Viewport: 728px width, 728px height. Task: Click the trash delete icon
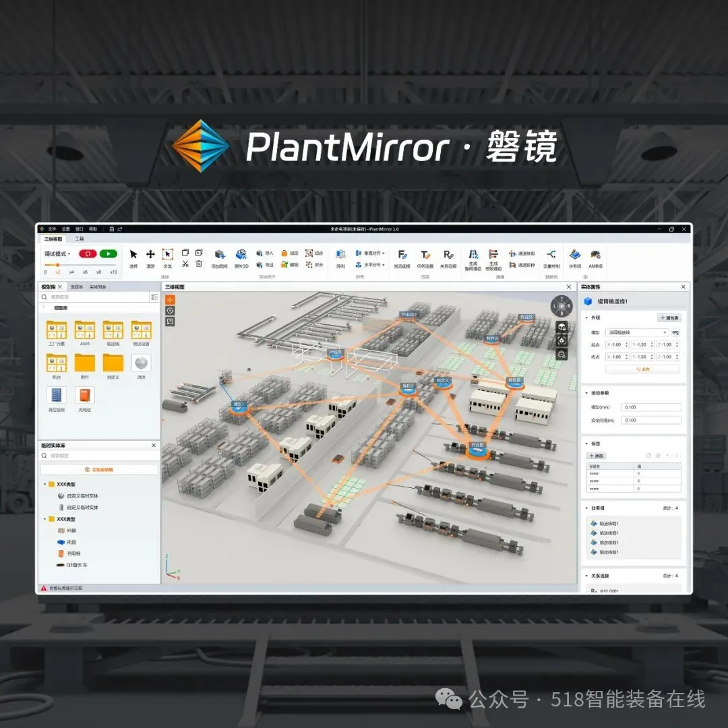click(x=199, y=264)
